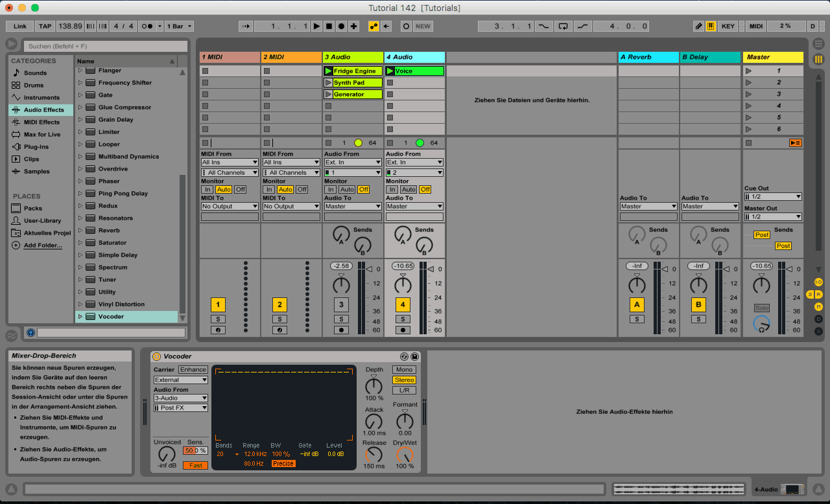The width and height of the screenshot is (830, 504).
Task: Click the Vocoder device activator icon
Action: pyautogui.click(x=156, y=356)
